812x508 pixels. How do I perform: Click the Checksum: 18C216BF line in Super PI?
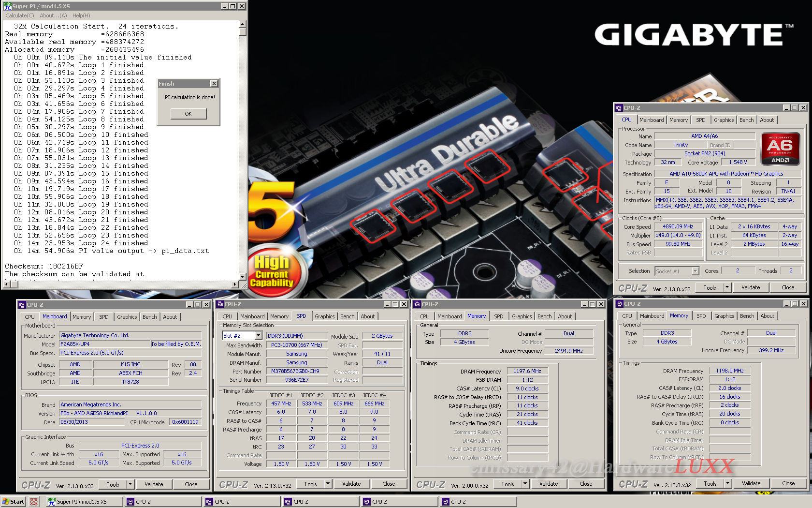[x=44, y=266]
